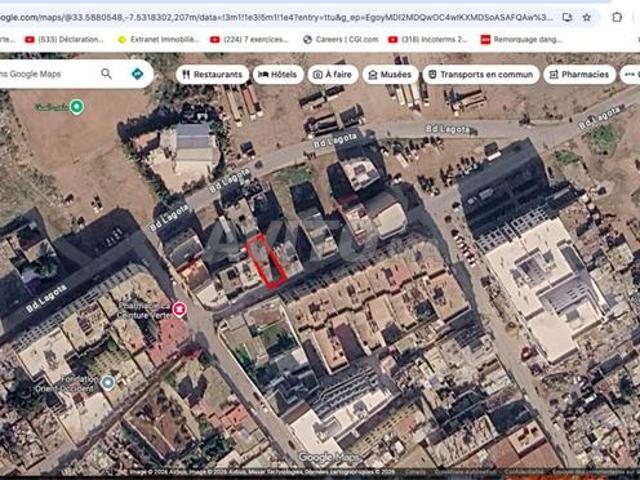The height and width of the screenshot is (480, 640).
Task: Click the install app icon in address bar
Action: (x=567, y=18)
